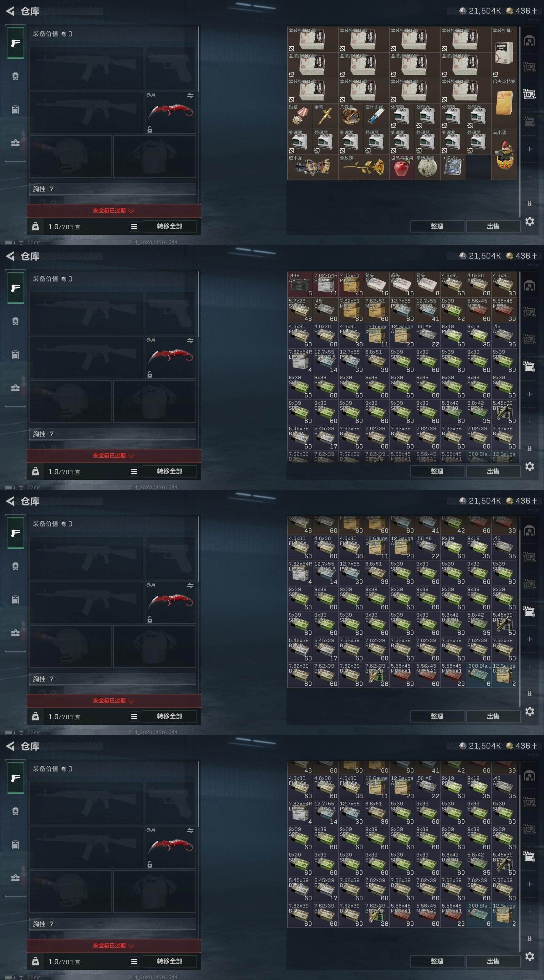Select the 金玫瑰 golden rose item

(363, 167)
